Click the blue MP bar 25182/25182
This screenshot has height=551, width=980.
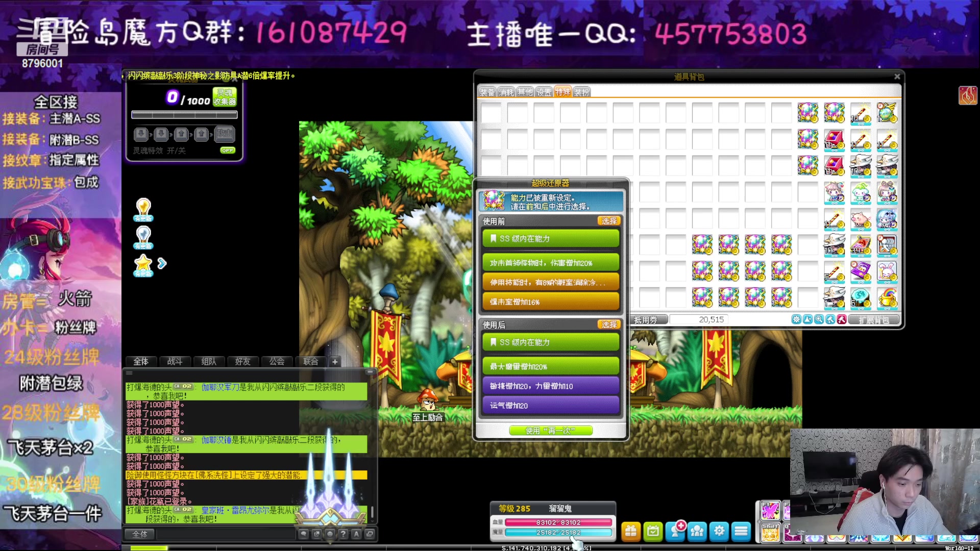[558, 533]
